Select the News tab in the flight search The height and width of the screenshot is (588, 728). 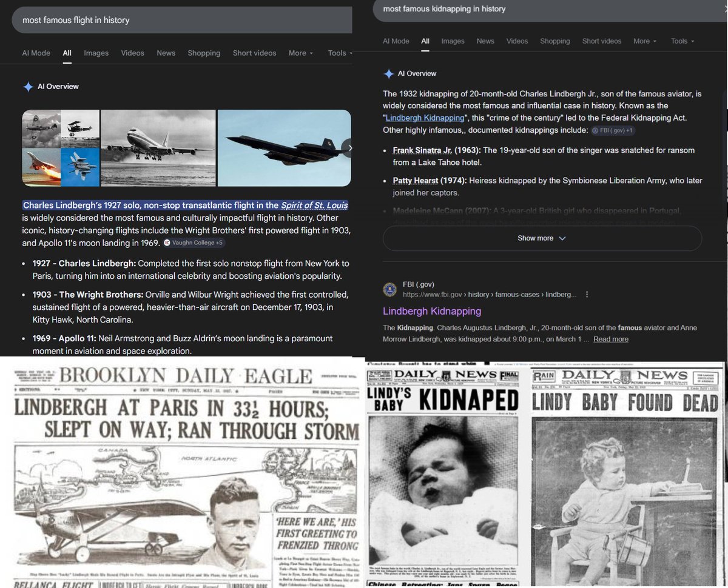point(166,53)
